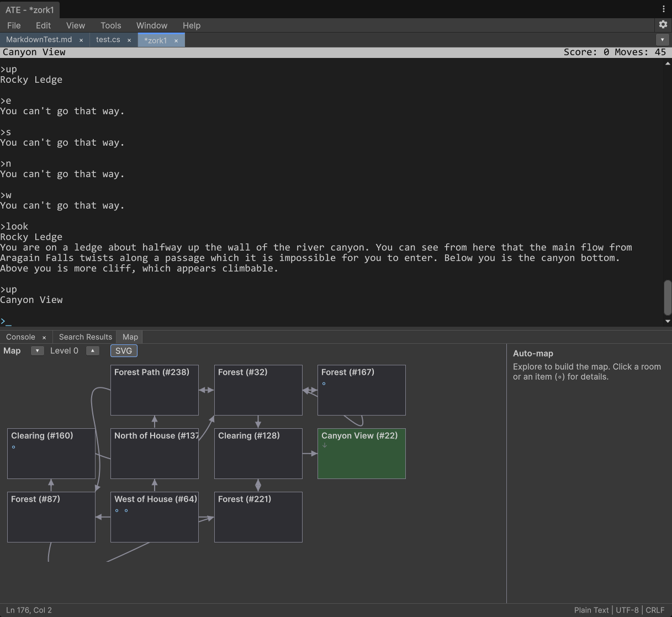Screen dimensions: 672x617
Task: Close the MarkdownTest.md tab
Action: tap(81, 40)
